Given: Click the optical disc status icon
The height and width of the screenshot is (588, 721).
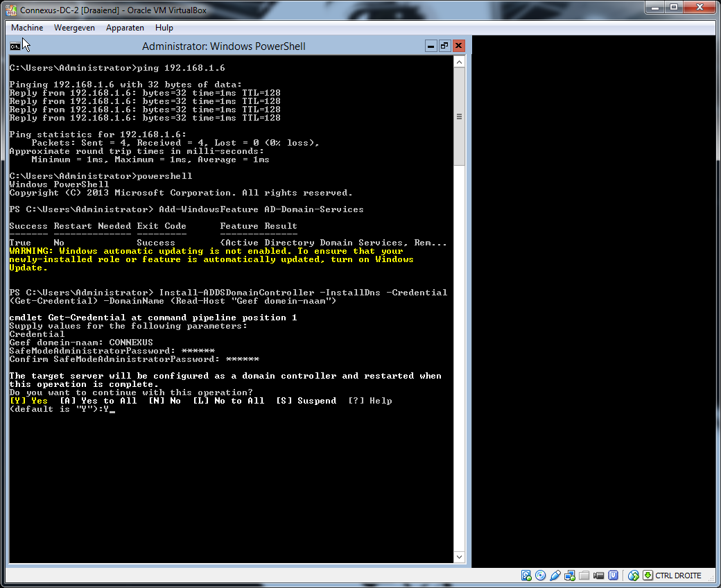Looking at the screenshot, I should [x=540, y=575].
